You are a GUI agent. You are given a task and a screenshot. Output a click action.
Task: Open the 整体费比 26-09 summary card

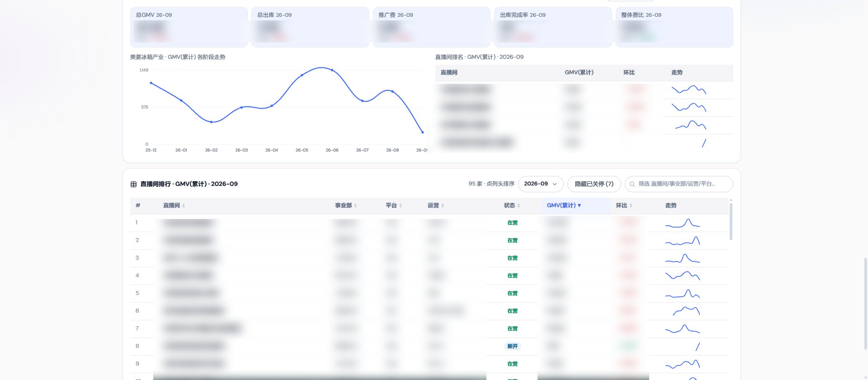[x=675, y=27]
